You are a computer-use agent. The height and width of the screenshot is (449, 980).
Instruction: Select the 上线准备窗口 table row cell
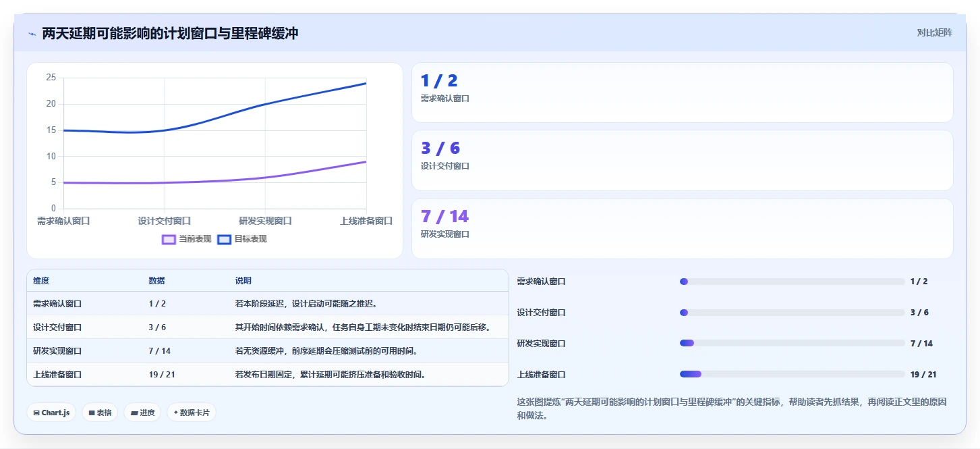pyautogui.click(x=57, y=374)
